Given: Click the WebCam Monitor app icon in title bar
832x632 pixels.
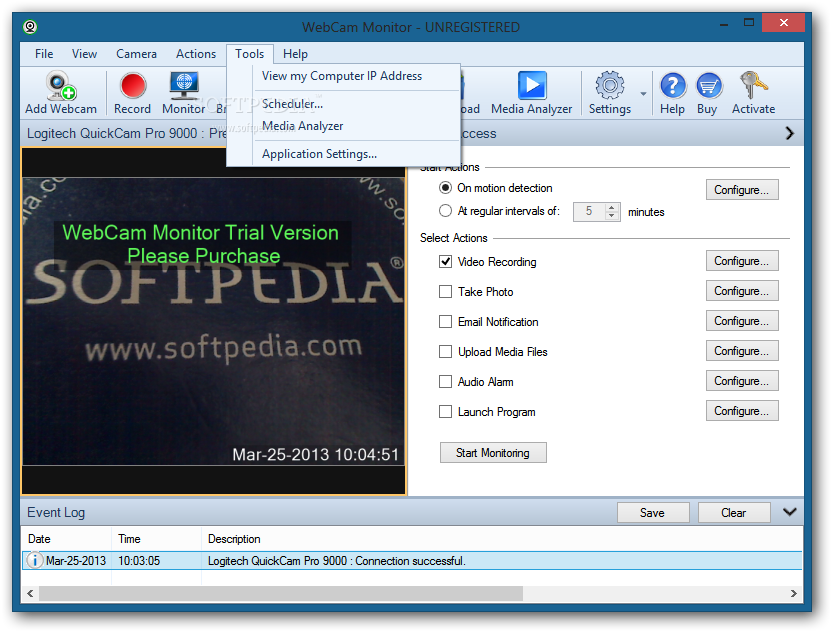Looking at the screenshot, I should [x=30, y=27].
